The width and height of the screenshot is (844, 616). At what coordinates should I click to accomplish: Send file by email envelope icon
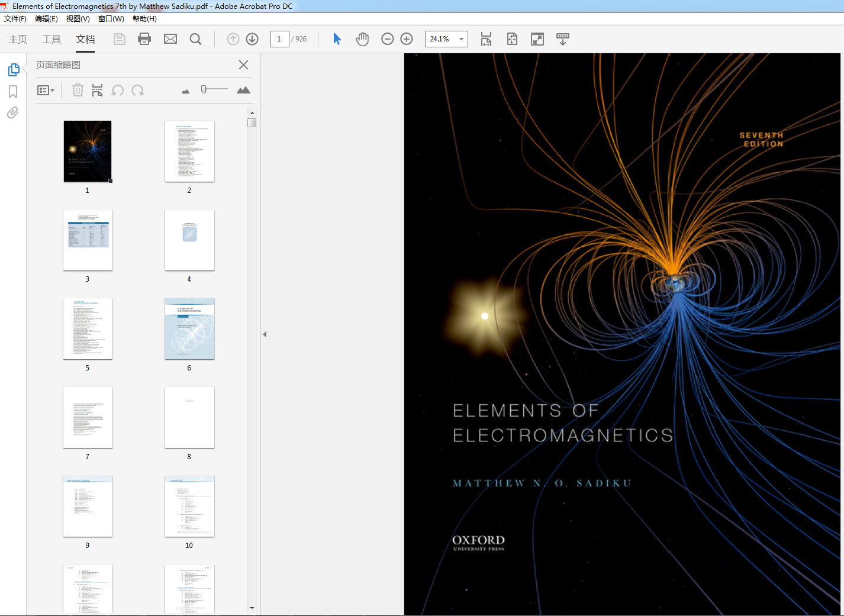pyautogui.click(x=170, y=39)
